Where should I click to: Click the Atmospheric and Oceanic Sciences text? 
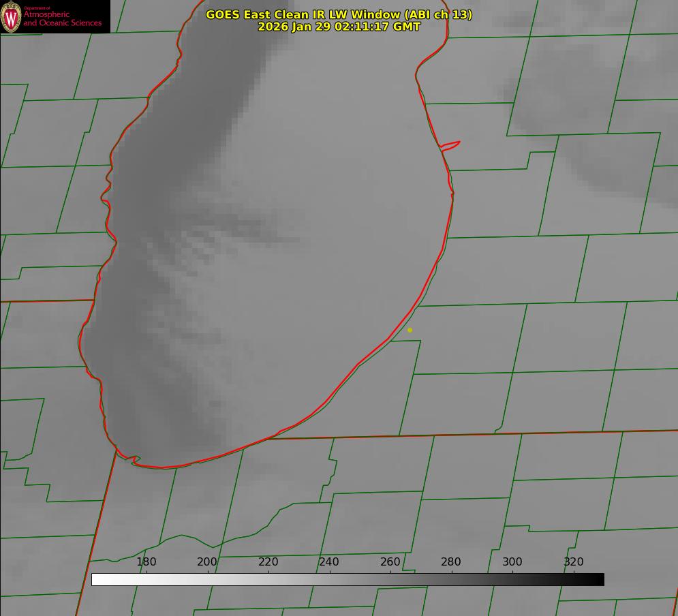tap(62, 18)
